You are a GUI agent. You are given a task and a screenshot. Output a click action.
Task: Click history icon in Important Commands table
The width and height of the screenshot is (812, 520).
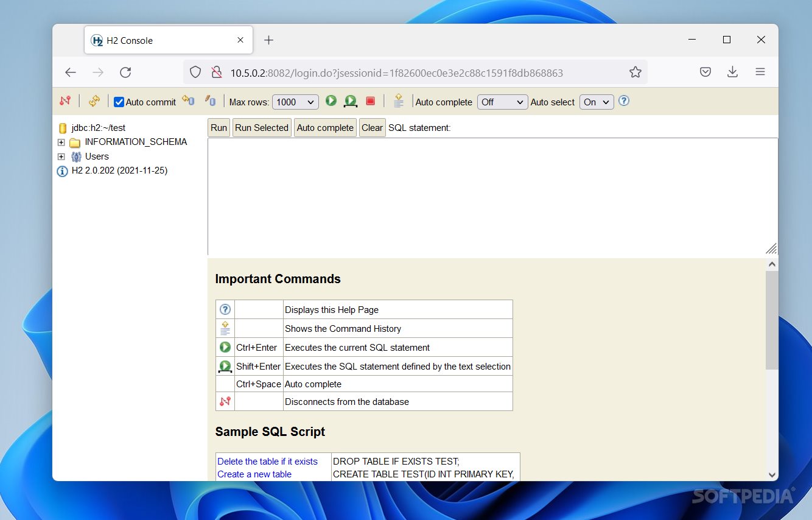click(x=225, y=328)
